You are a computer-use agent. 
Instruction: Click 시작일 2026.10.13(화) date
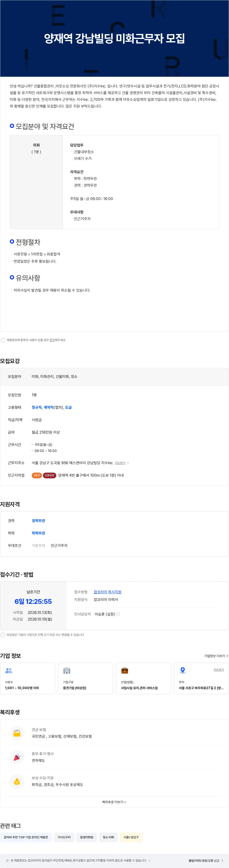coord(40,612)
